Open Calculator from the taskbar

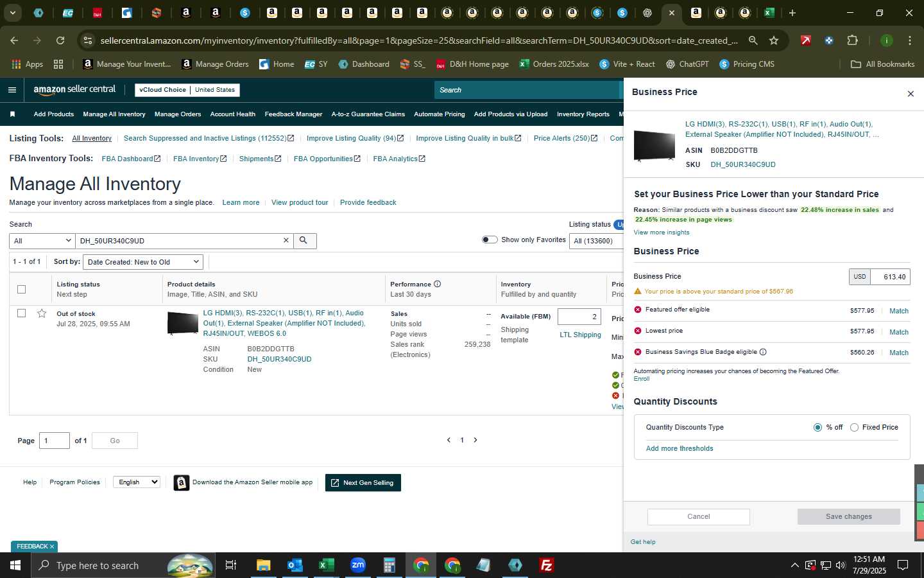point(389,565)
